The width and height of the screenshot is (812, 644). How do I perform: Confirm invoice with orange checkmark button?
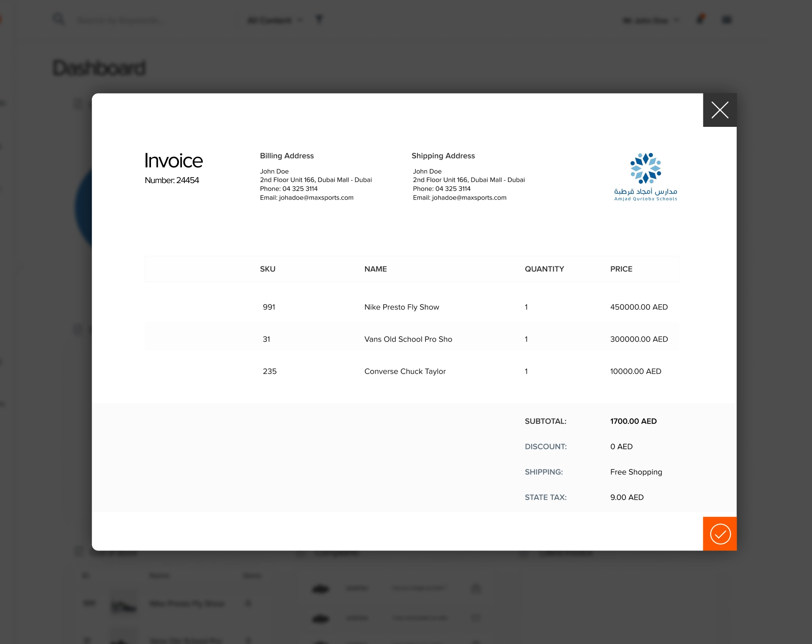(x=719, y=534)
